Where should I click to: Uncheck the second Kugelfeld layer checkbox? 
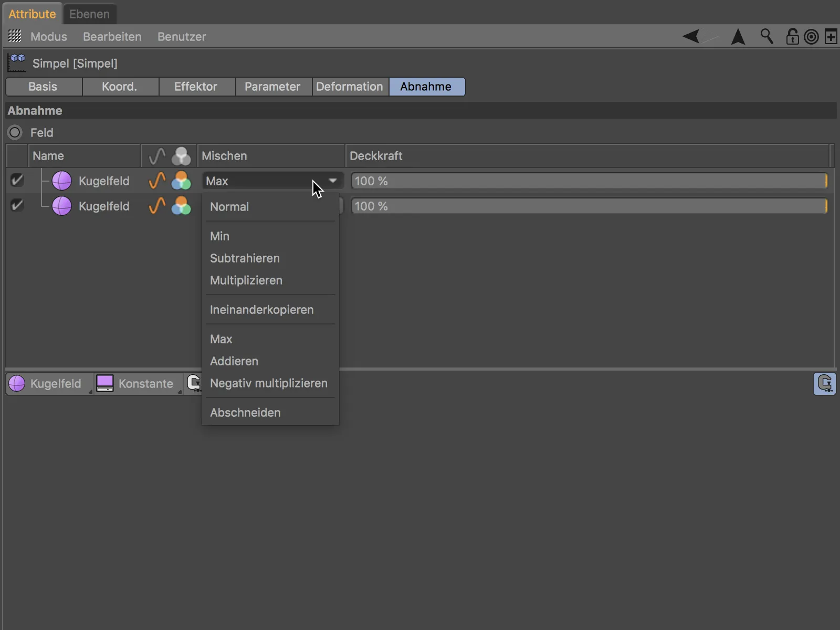coord(17,205)
